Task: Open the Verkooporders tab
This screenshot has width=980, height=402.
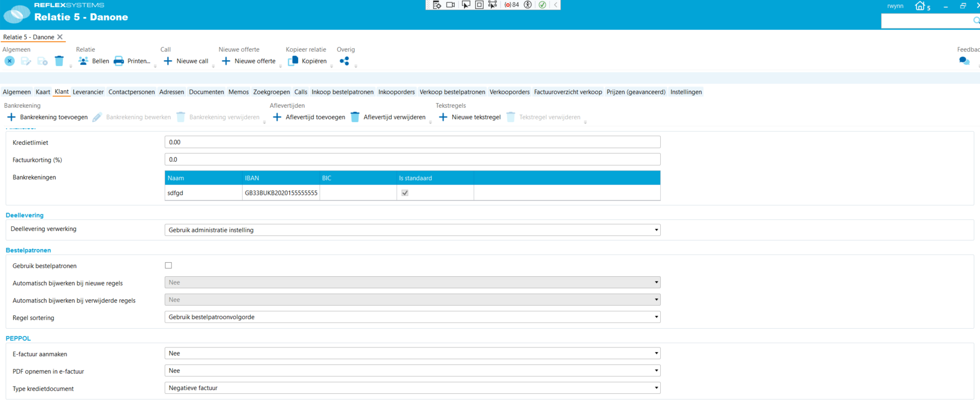Action: pos(509,92)
